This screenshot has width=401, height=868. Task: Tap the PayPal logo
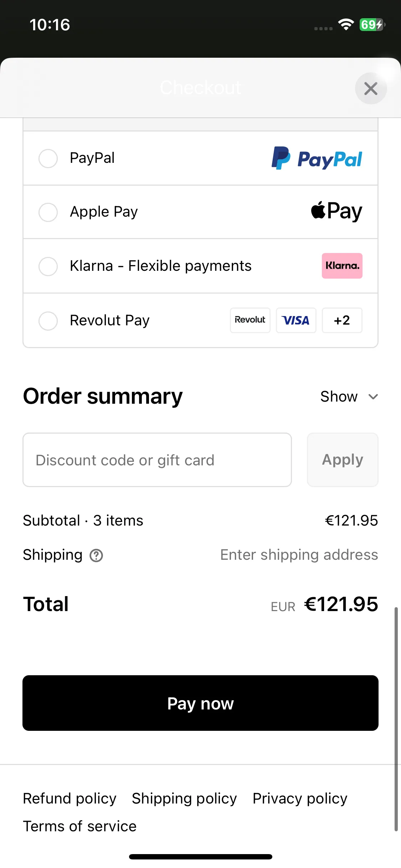(x=317, y=158)
